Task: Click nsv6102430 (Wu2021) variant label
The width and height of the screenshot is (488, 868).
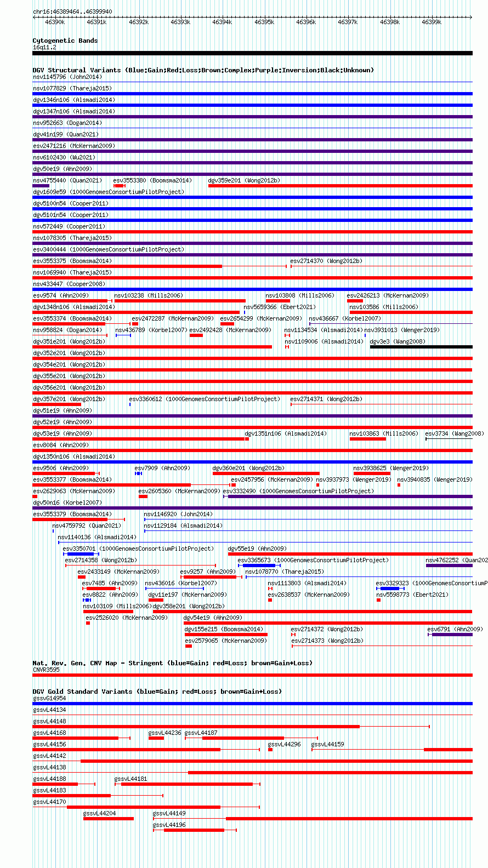Action: pyautogui.click(x=64, y=157)
